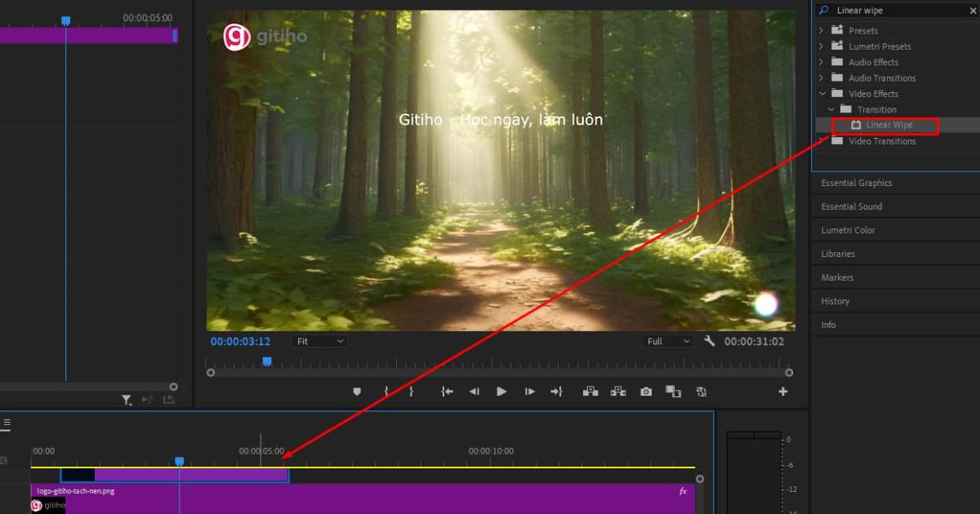Image resolution: width=980 pixels, height=514 pixels.
Task: Click the timeline vertical scroll handle
Action: 699,478
